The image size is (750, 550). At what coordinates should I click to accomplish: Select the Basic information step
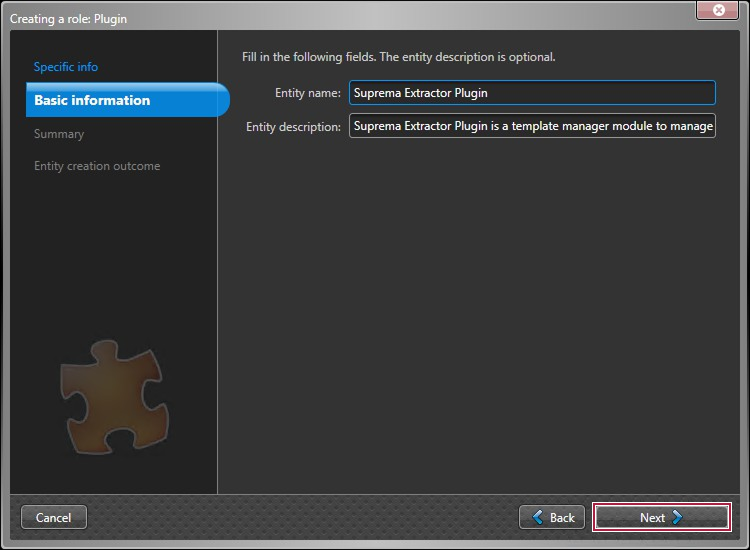(92, 100)
